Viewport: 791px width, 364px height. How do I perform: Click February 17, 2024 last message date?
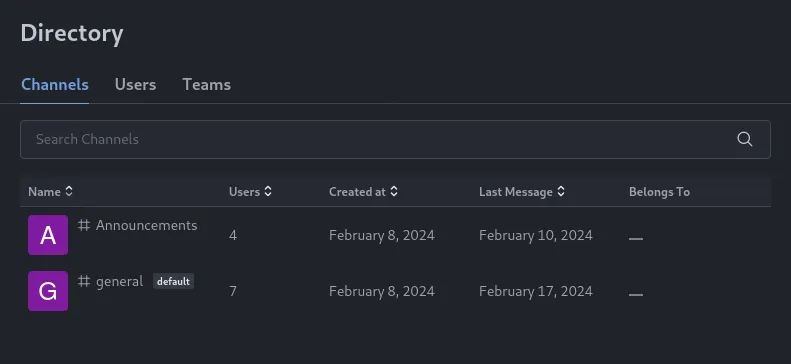tap(536, 291)
